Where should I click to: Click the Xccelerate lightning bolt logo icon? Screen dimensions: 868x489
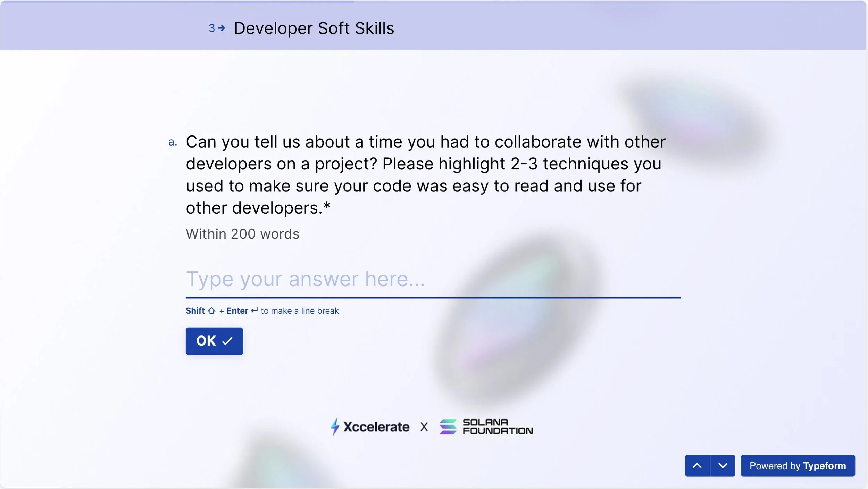tap(335, 426)
